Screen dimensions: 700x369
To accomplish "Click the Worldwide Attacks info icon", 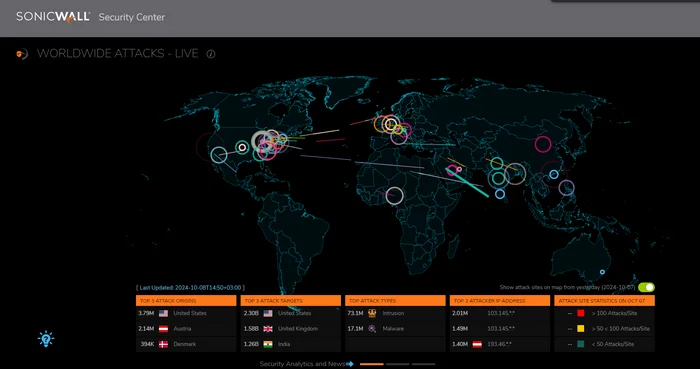I will click(x=211, y=54).
